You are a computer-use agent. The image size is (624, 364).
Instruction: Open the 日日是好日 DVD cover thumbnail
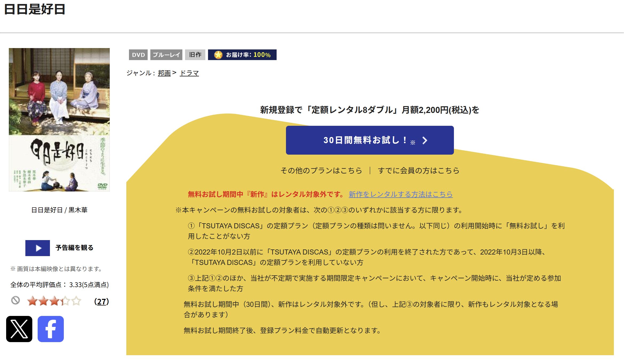click(59, 120)
